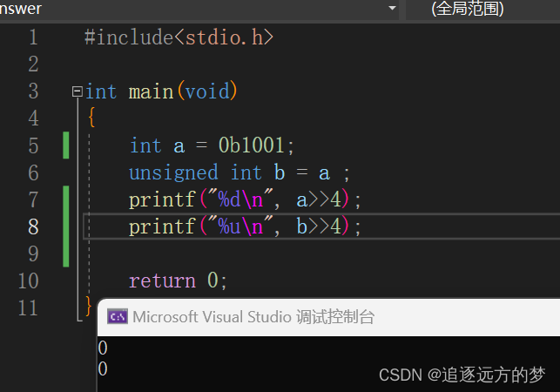Click the unsigned int b = a line
The image size is (560, 392).
239,173
